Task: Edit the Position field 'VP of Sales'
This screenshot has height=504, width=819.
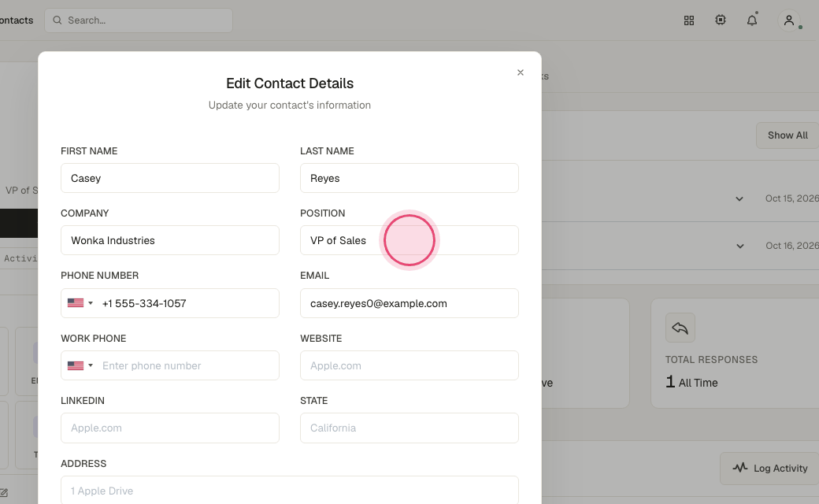Action: tap(409, 240)
